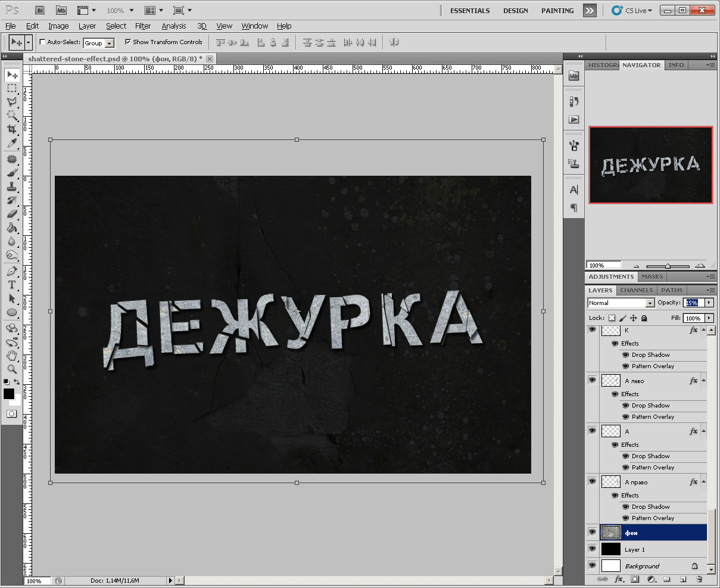This screenshot has height=588, width=720.
Task: Hide the Layer 1 layer
Action: (x=592, y=549)
